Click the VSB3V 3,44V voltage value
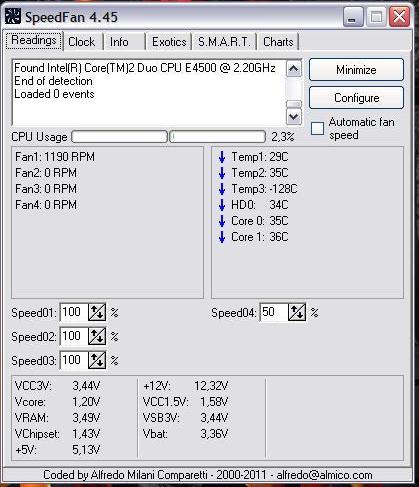The width and height of the screenshot is (419, 487). point(214,418)
